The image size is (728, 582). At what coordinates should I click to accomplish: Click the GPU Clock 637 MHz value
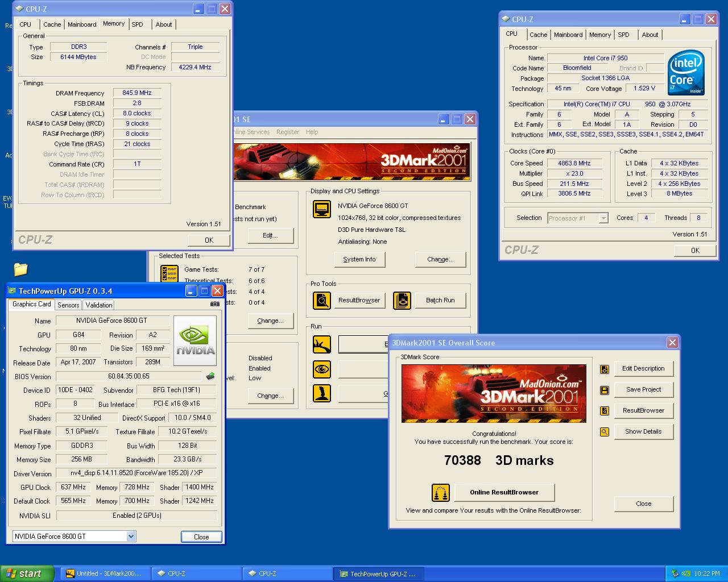[x=73, y=487]
